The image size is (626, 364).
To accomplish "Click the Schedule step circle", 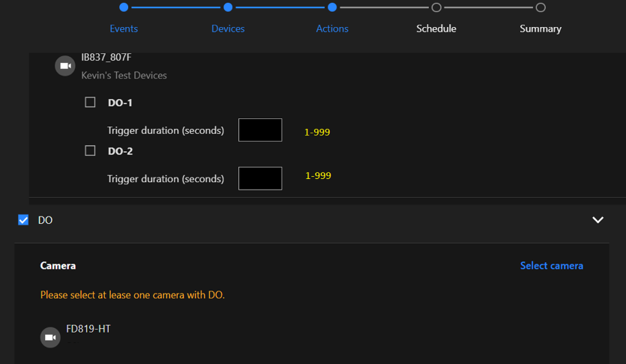I will tap(436, 7).
